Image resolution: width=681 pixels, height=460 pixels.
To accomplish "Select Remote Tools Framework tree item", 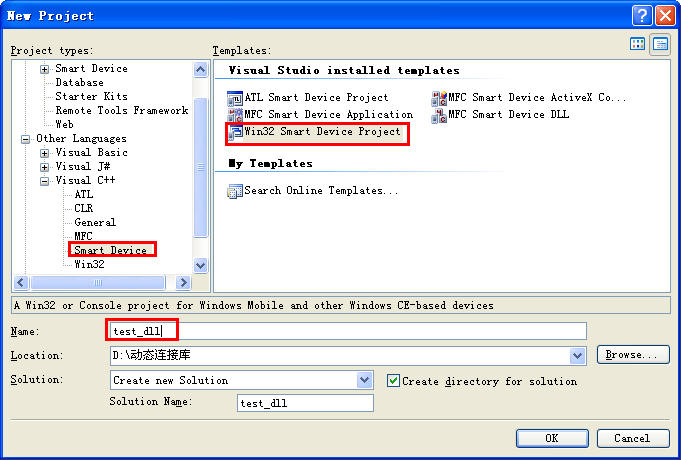I will (122, 110).
